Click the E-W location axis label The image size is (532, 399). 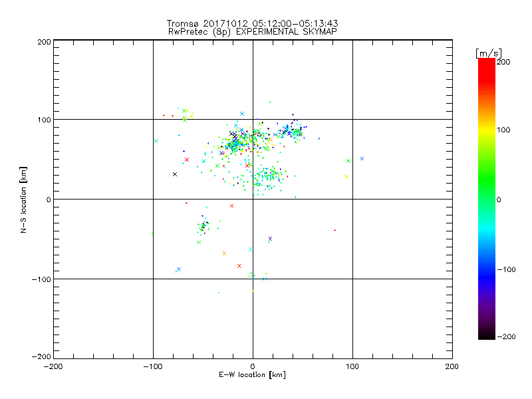point(252,375)
